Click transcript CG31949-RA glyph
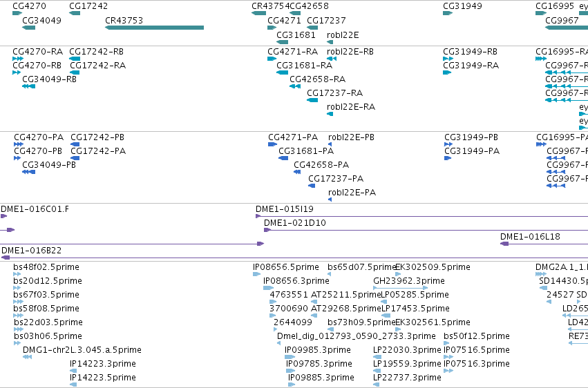This screenshot has height=388, width=588. pos(447,72)
